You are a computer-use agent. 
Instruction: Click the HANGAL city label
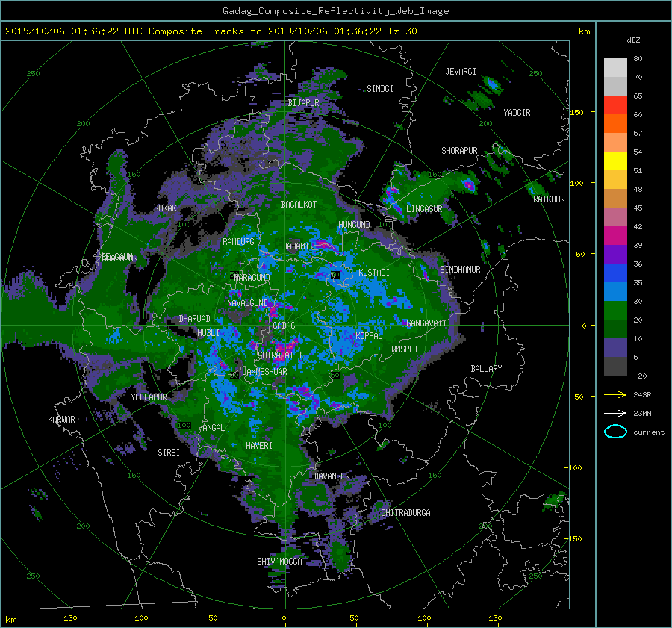(x=211, y=428)
